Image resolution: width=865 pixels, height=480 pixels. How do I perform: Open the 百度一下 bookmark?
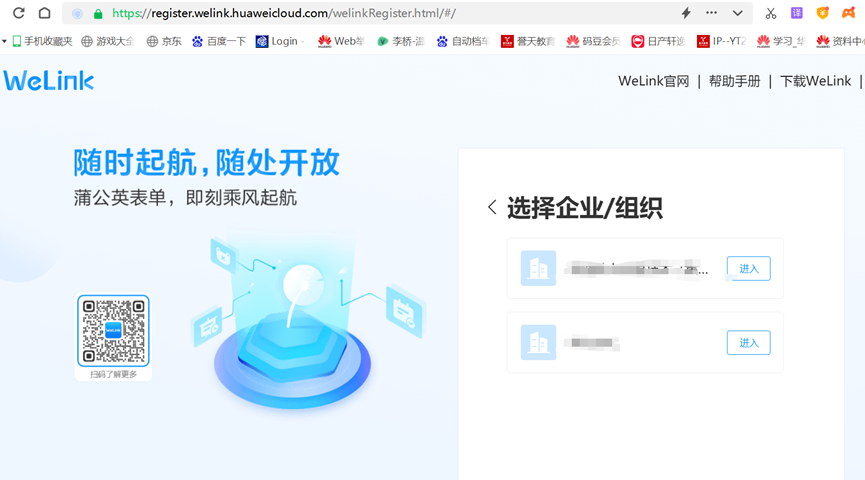(219, 41)
